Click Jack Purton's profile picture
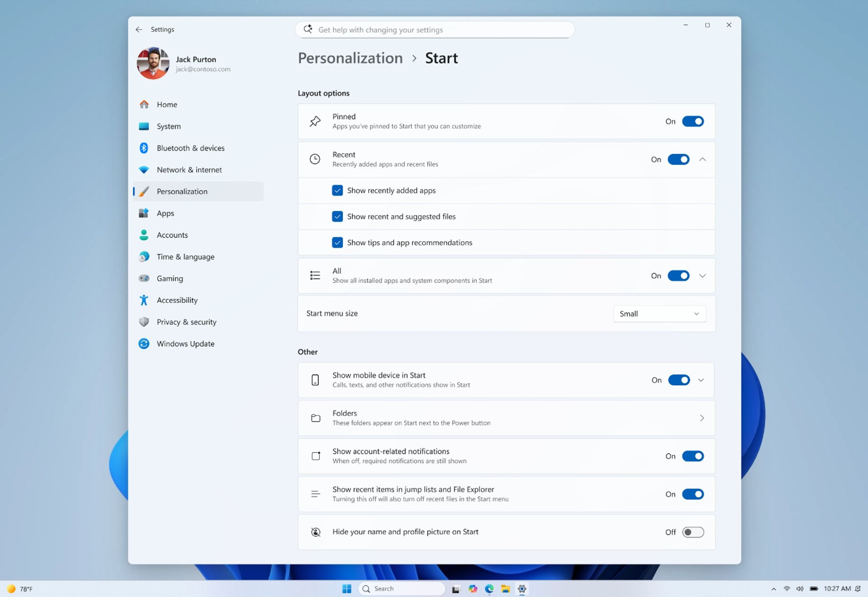This screenshot has width=868, height=597. [153, 63]
